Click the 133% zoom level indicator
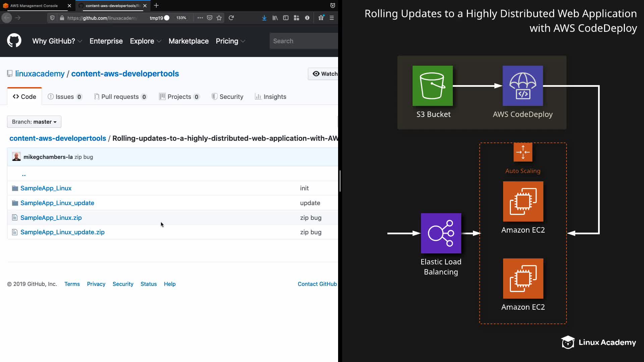Viewport: 644px width, 362px height. pyautogui.click(x=181, y=18)
